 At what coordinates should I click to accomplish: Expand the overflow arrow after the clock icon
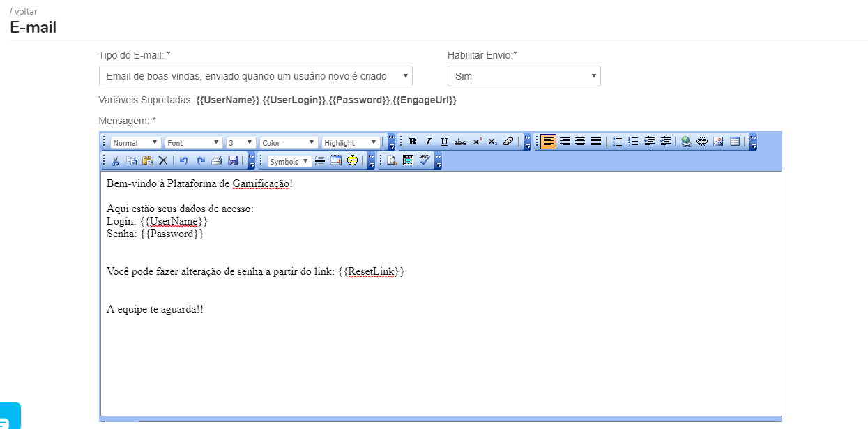[371, 161]
